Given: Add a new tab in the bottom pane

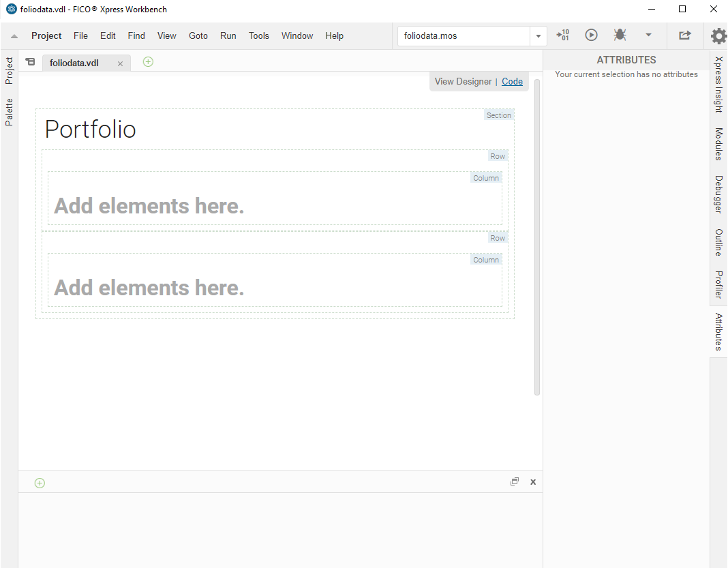Looking at the screenshot, I should [x=40, y=483].
